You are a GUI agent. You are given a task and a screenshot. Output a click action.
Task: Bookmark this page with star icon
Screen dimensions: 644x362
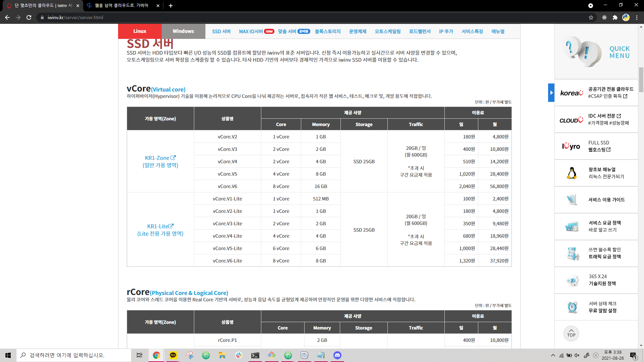(x=591, y=17)
